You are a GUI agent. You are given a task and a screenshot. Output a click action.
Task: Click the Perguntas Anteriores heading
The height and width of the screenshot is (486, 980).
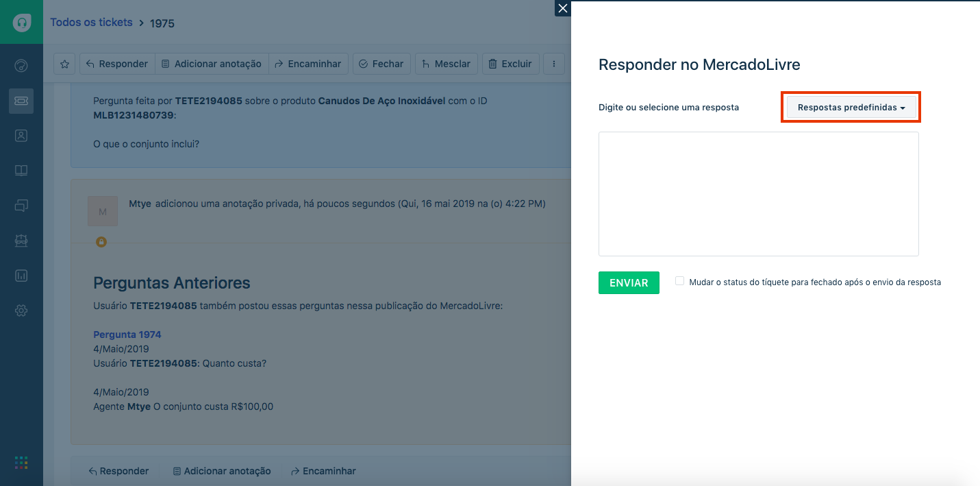click(172, 282)
